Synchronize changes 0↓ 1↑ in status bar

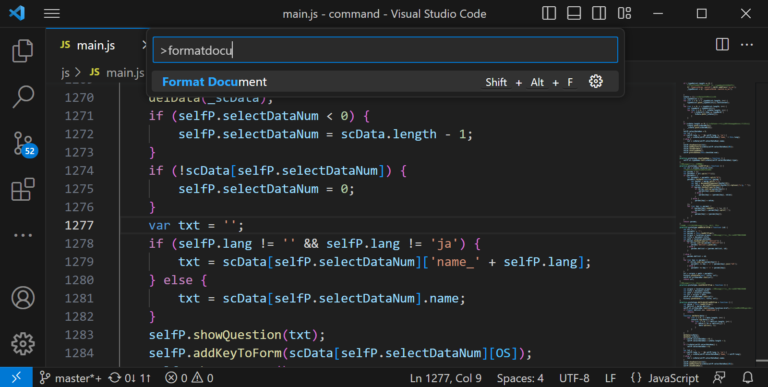coord(130,378)
